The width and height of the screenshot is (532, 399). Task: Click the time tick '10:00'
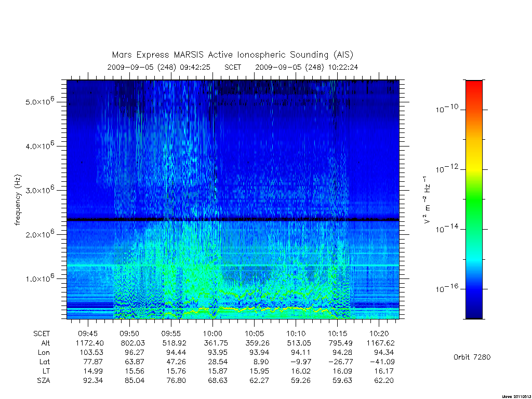pos(212,334)
